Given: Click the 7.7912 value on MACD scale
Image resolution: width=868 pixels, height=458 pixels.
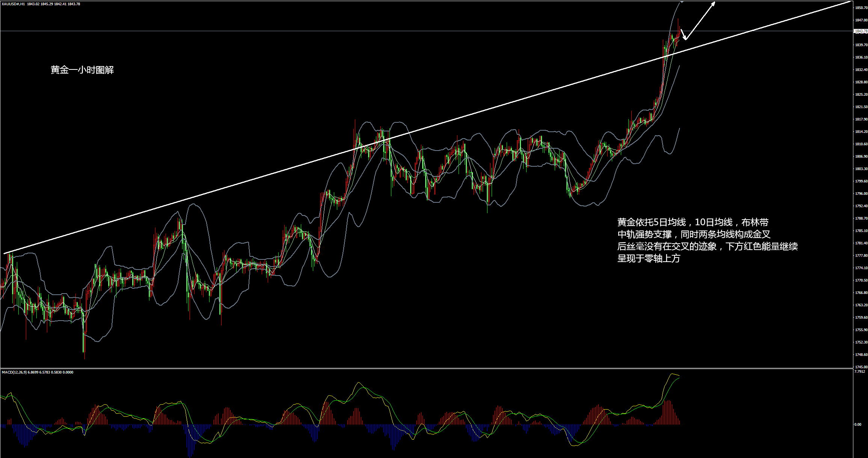Looking at the screenshot, I should [859, 372].
